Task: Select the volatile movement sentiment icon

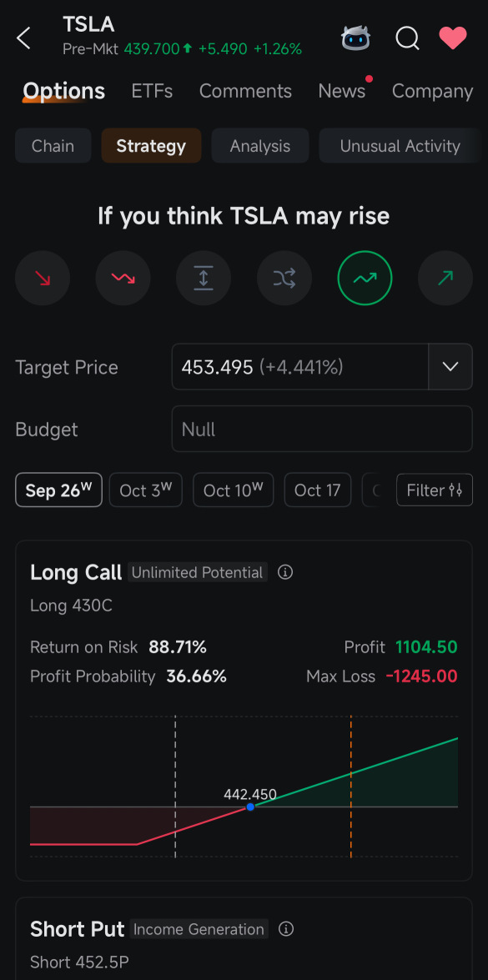Action: coord(204,278)
